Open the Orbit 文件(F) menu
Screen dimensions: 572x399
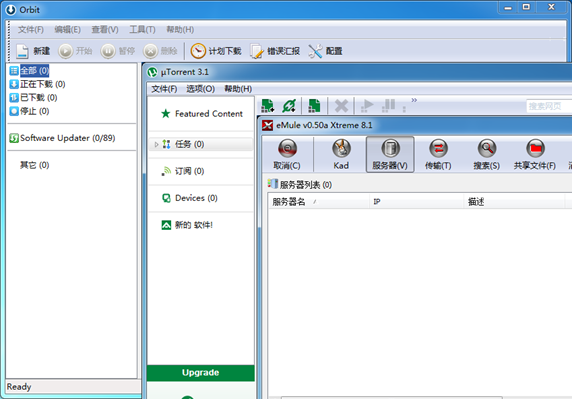click(31, 30)
